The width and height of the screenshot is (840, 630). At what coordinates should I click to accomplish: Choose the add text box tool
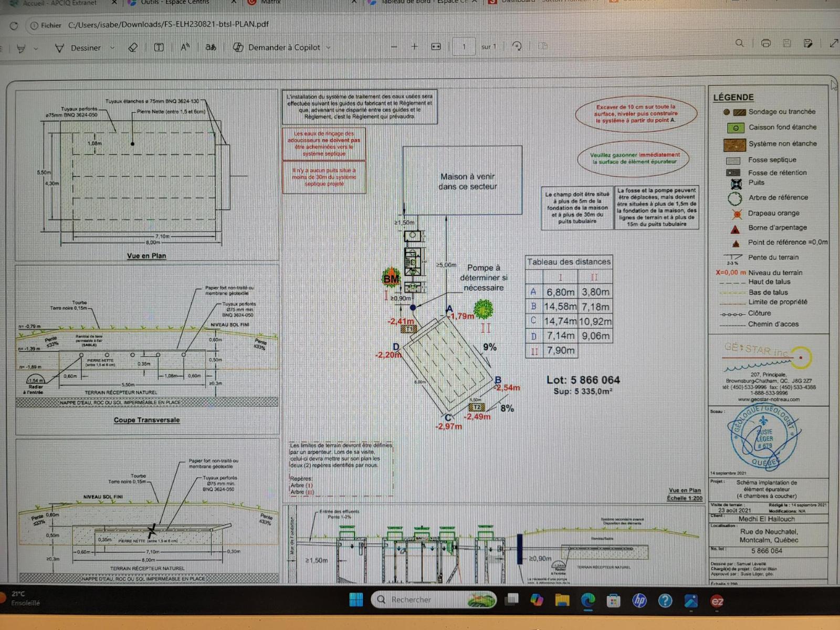[x=159, y=47]
